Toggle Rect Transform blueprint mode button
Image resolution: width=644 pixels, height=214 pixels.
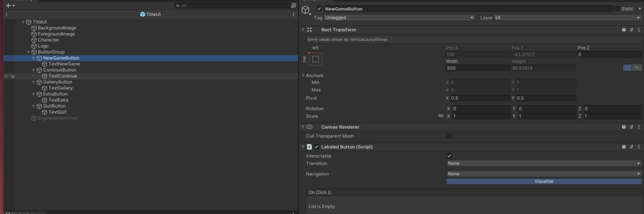627,68
